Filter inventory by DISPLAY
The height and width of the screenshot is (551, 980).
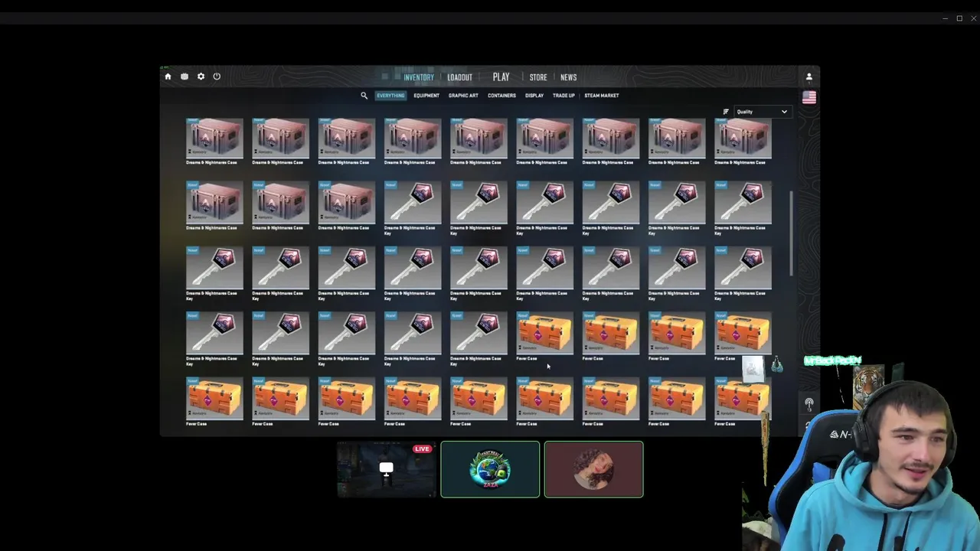[x=534, y=96]
